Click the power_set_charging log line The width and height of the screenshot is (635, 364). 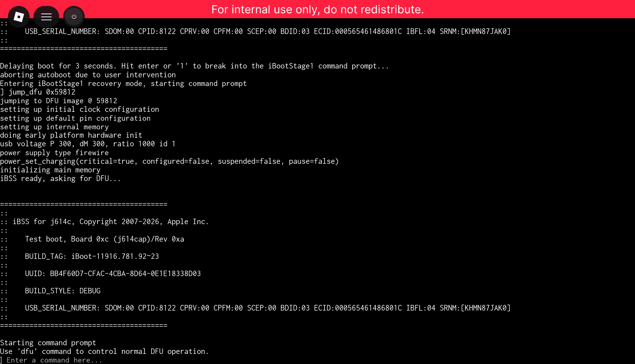coord(169,161)
